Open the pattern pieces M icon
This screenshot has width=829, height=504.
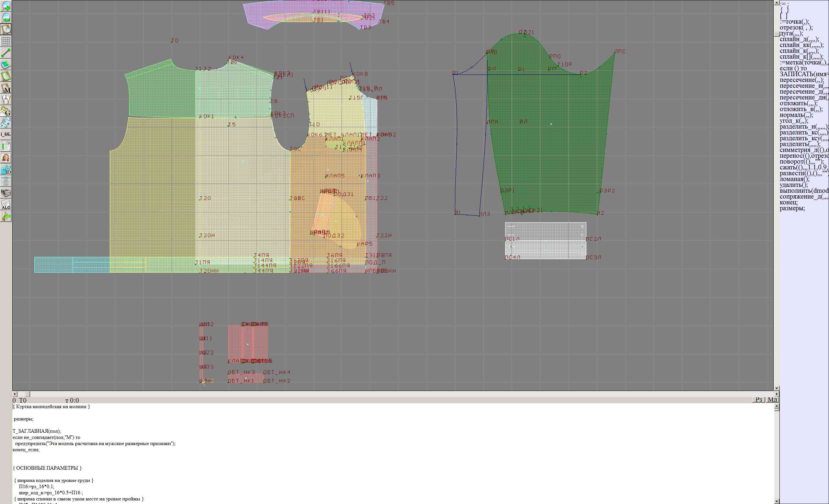click(6, 88)
